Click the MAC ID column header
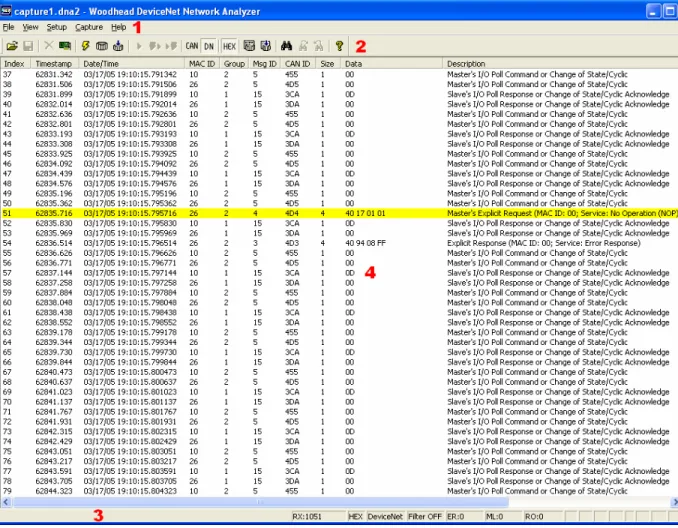 (x=202, y=64)
